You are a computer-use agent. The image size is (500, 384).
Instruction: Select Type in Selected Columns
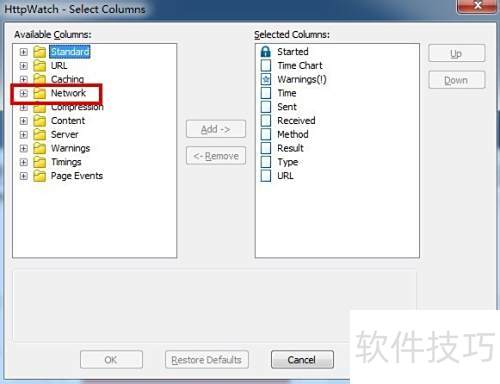(288, 162)
